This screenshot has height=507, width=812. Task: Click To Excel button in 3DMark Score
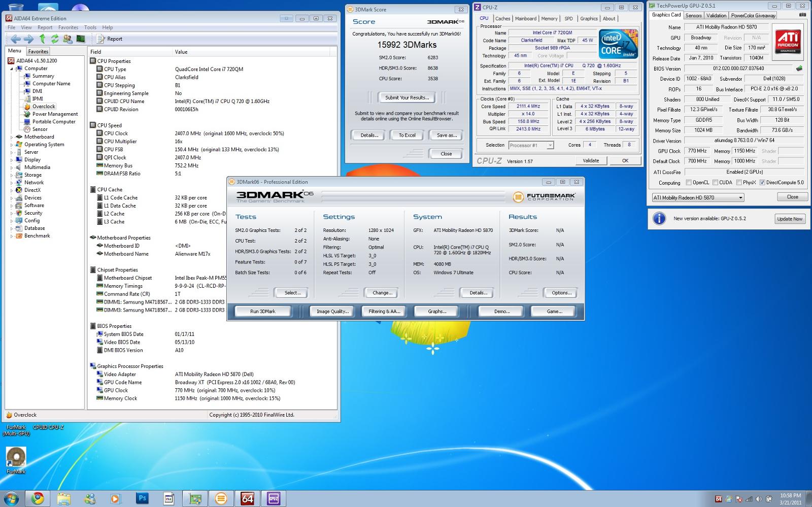[407, 136]
